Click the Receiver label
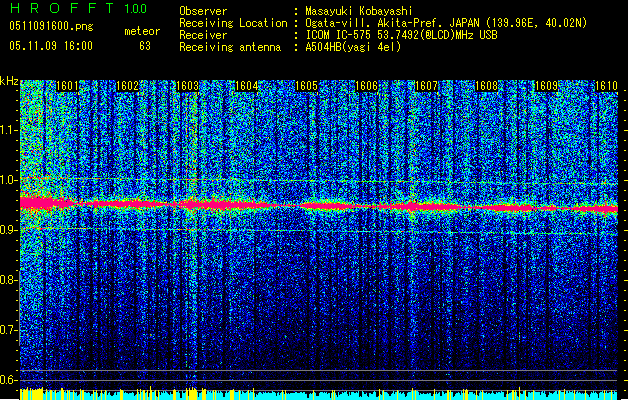 [x=203, y=35]
